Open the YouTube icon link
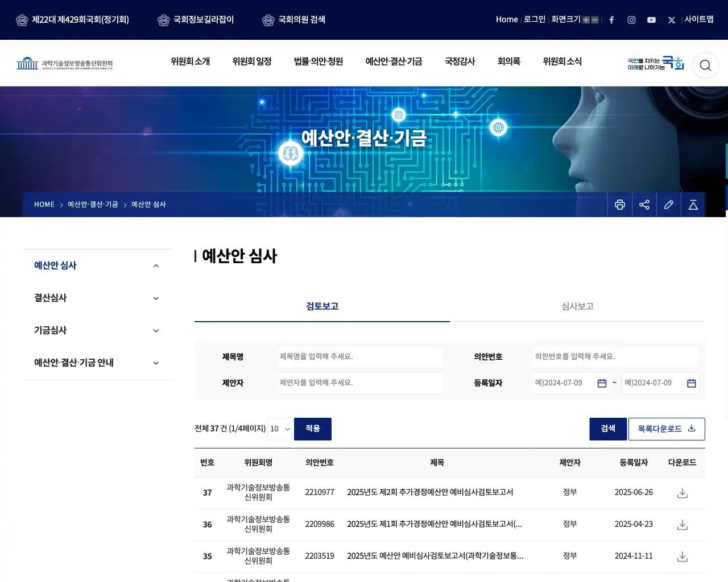 (651, 20)
